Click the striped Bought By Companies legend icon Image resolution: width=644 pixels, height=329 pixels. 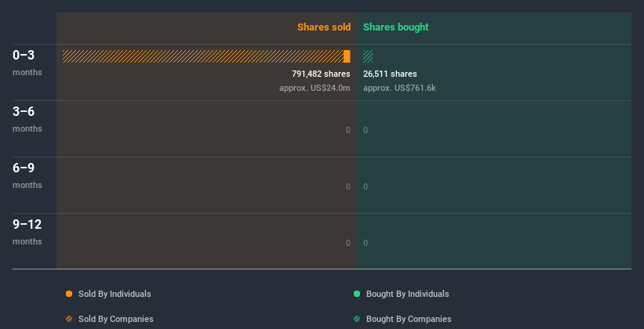(357, 319)
